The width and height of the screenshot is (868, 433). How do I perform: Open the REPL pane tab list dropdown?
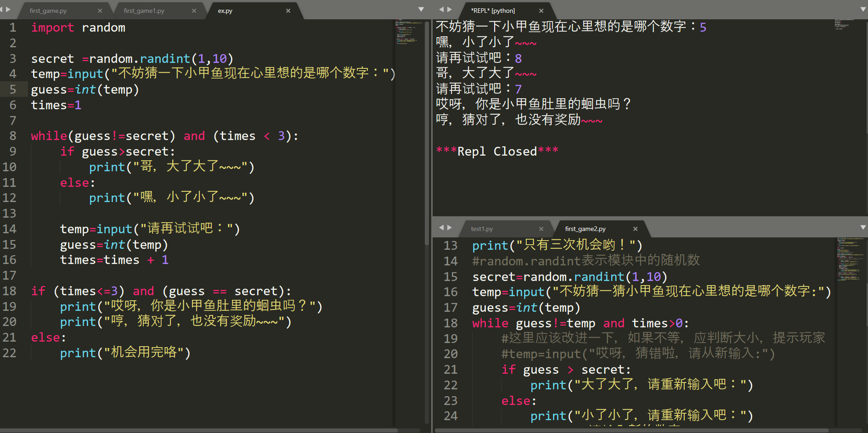[x=863, y=9]
